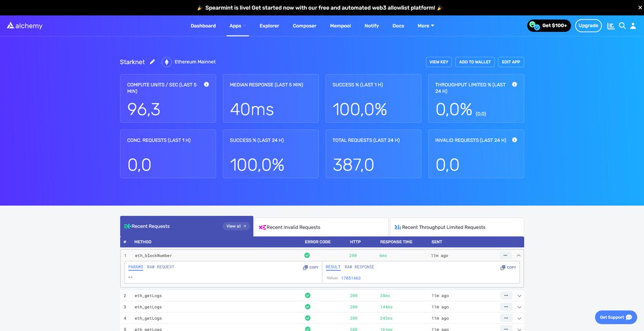This screenshot has width=644, height=331.
Task: Click the Alchemy logo
Action: 25,26
